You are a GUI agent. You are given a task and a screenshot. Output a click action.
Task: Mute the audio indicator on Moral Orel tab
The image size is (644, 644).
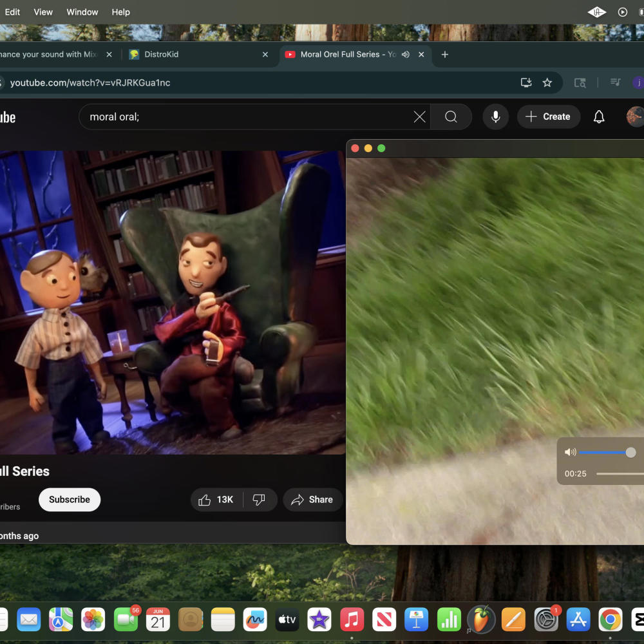(x=405, y=54)
